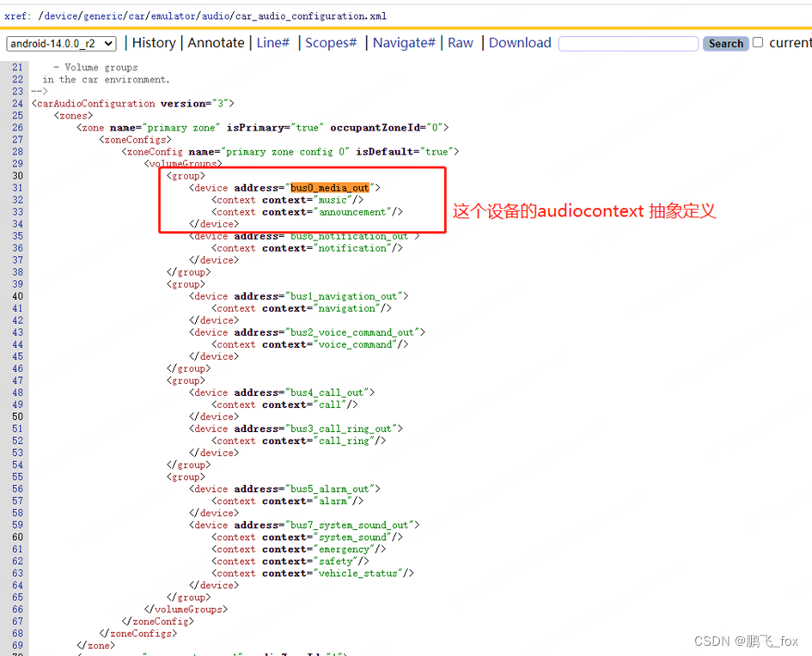812x656 pixels.
Task: Tick the current directory checkbox
Action: point(758,42)
